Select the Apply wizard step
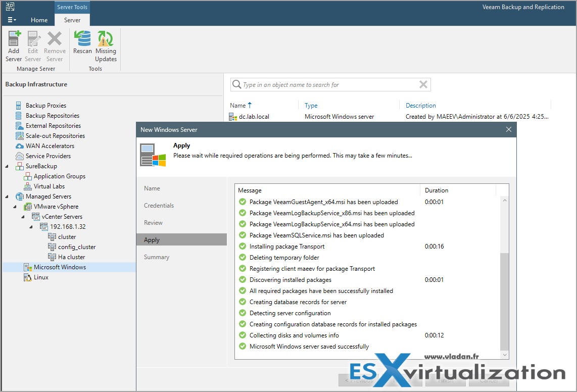The image size is (577, 392). 181,239
